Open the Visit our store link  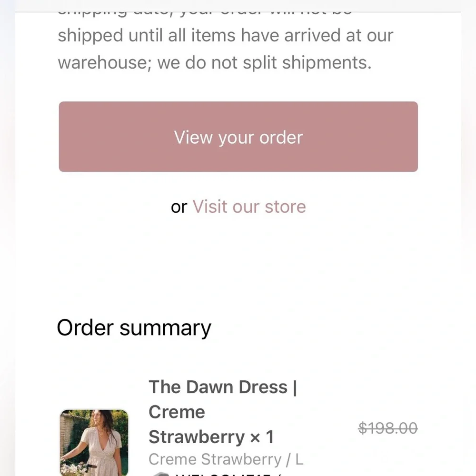tap(249, 207)
